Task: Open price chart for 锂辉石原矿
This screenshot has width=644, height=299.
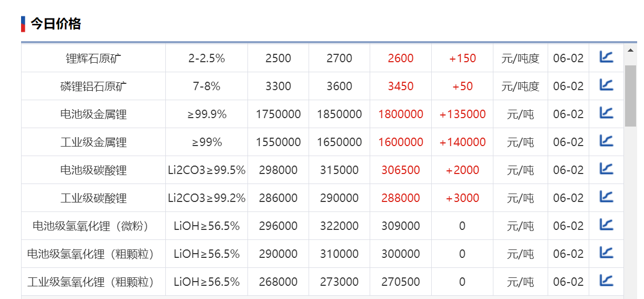Action: 607,57
